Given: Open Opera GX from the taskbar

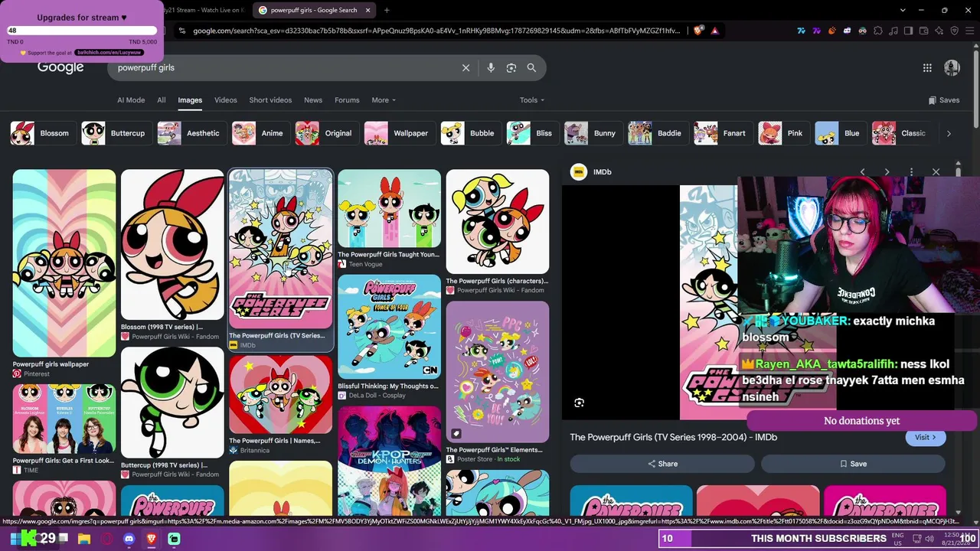Looking at the screenshot, I should pos(106,539).
